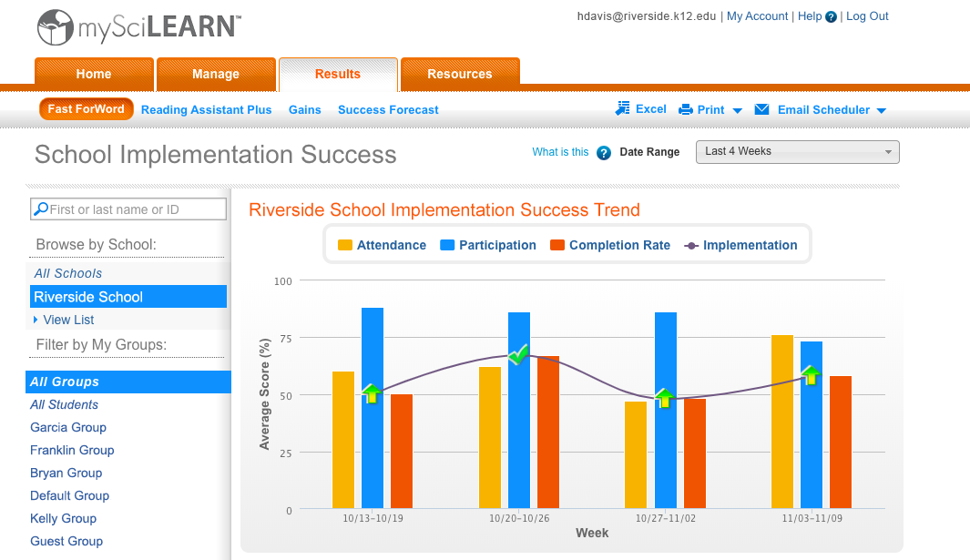970x560 pixels.
Task: Toggle Participation series in chart legend
Action: [487, 245]
